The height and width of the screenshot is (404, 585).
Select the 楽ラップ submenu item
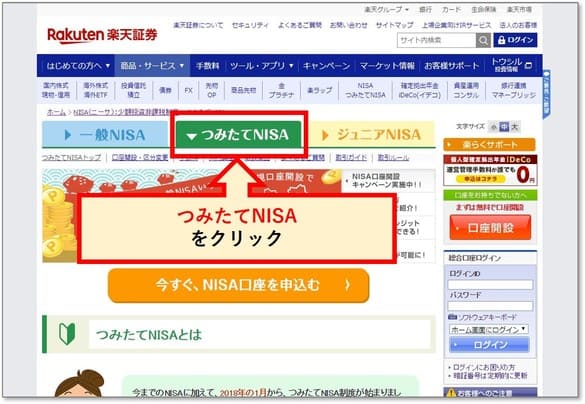click(319, 90)
